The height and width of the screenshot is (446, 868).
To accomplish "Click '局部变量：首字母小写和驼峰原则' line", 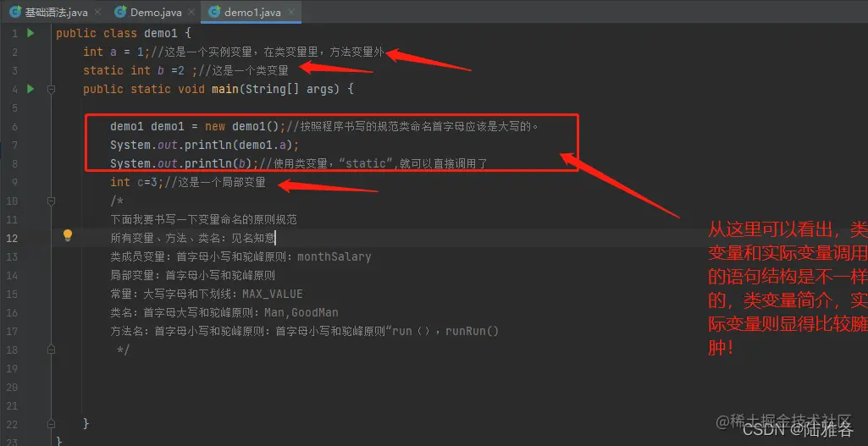I will (x=192, y=276).
